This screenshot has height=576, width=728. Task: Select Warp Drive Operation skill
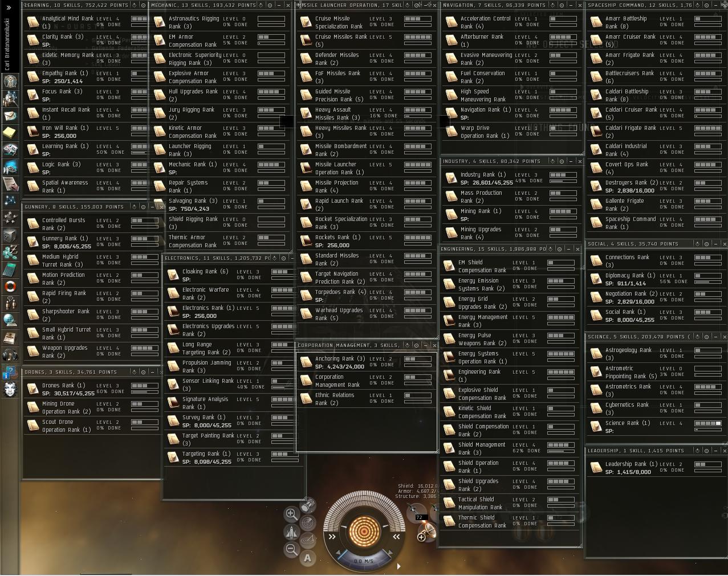513,132
